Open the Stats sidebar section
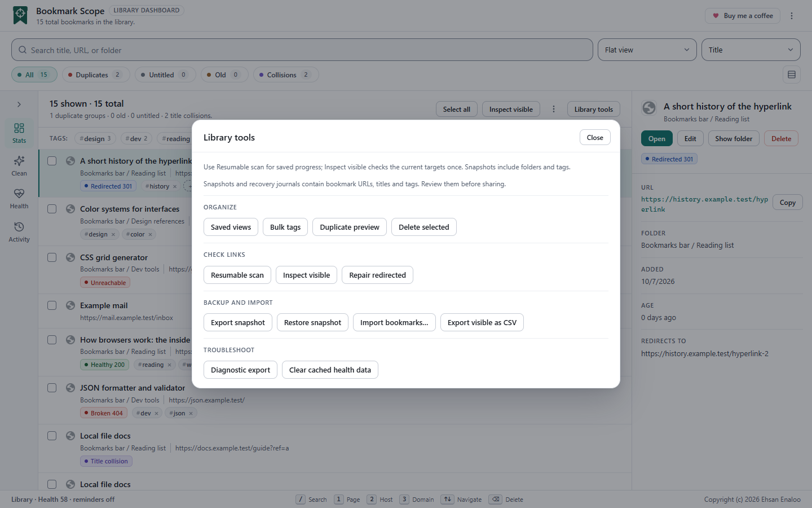 (19, 133)
